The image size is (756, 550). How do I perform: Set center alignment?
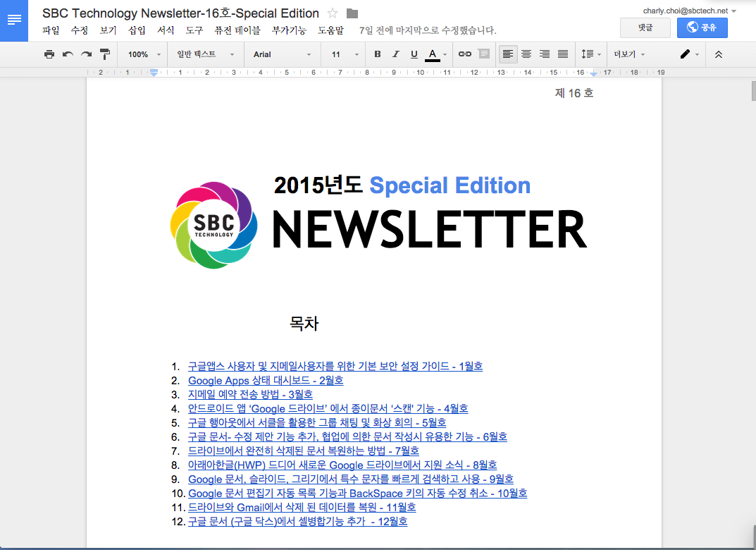coord(526,54)
